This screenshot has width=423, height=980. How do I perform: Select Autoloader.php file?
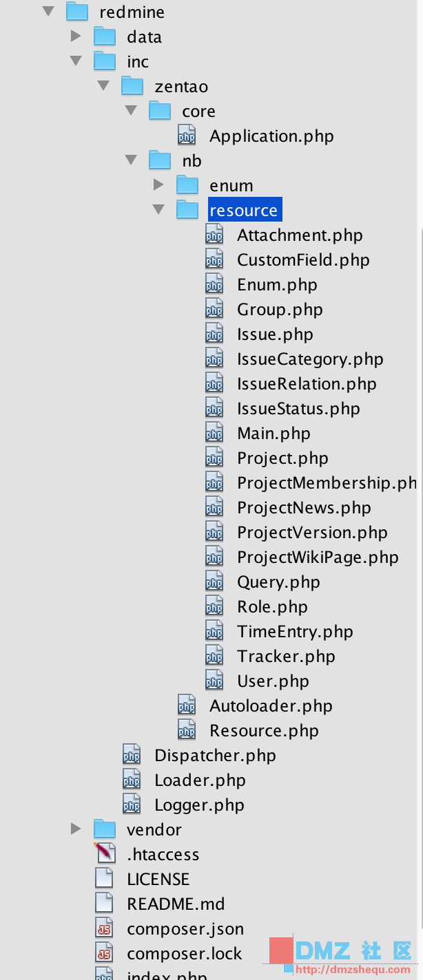271,706
